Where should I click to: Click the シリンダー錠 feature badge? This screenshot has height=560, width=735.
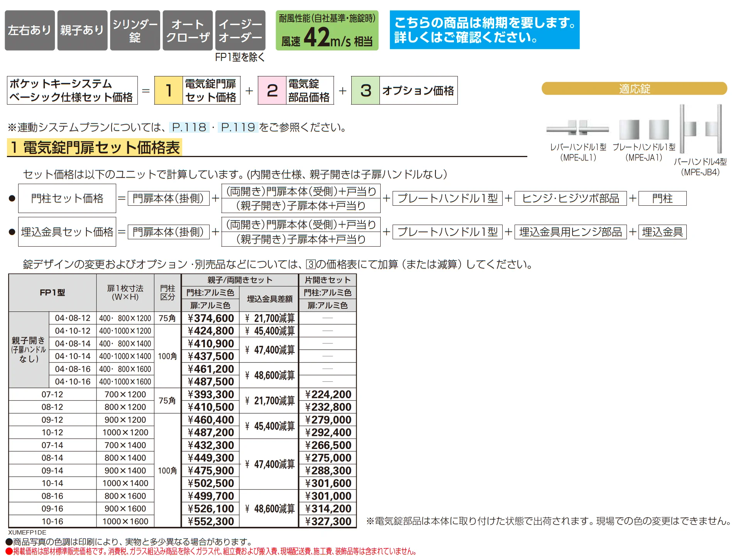coord(135,30)
